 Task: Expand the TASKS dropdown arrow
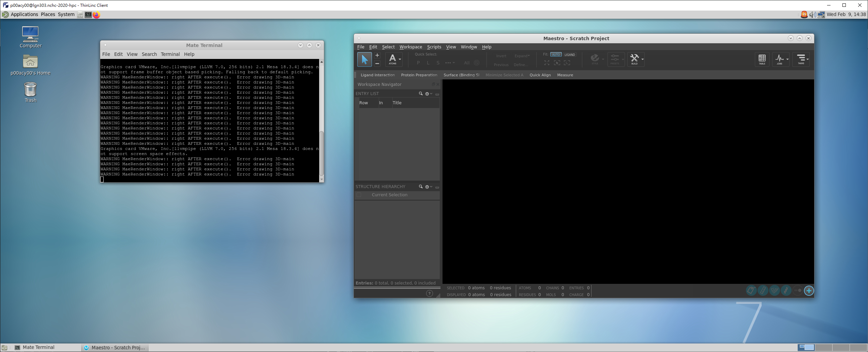[x=807, y=59]
